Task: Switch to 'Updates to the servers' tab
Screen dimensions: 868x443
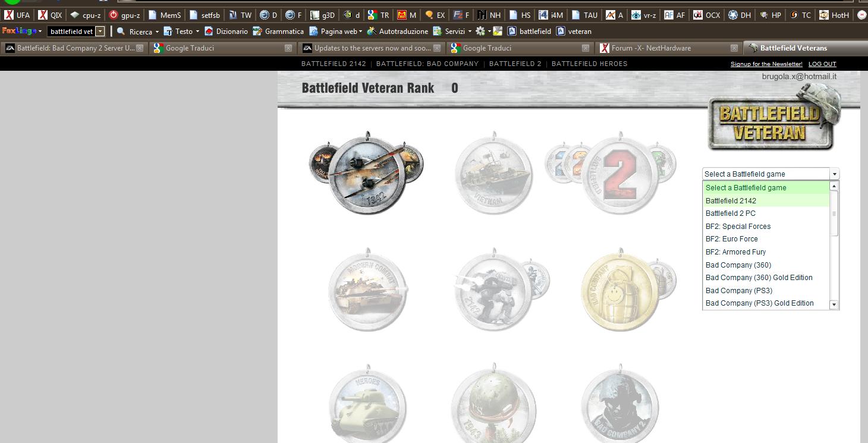Action: (x=372, y=48)
